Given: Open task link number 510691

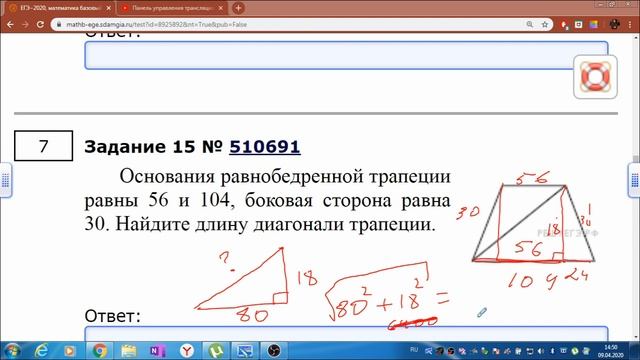Looking at the screenshot, I should pos(265,147).
